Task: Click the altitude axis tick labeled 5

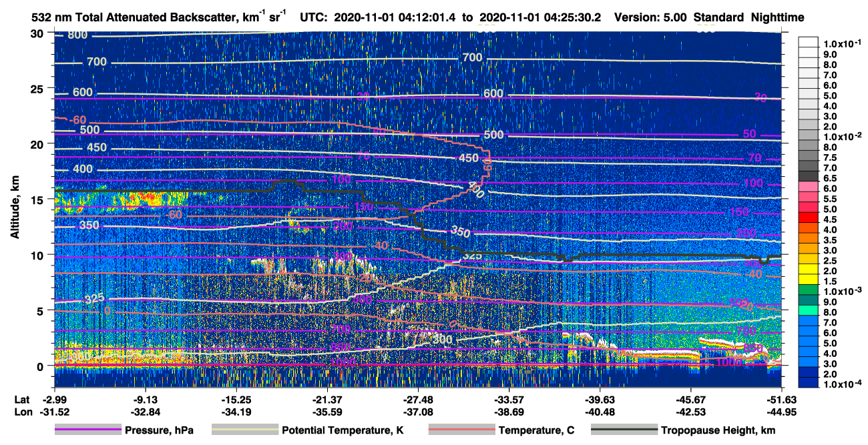Action: pos(41,310)
